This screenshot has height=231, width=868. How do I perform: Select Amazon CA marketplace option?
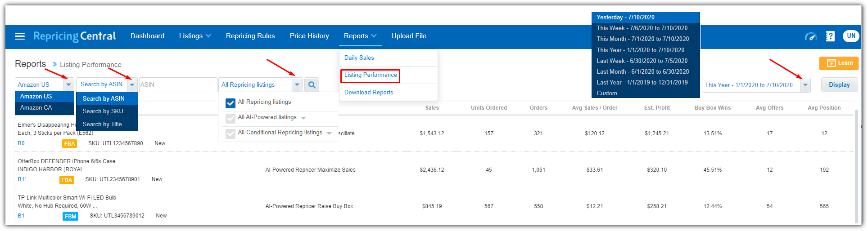[x=45, y=108]
